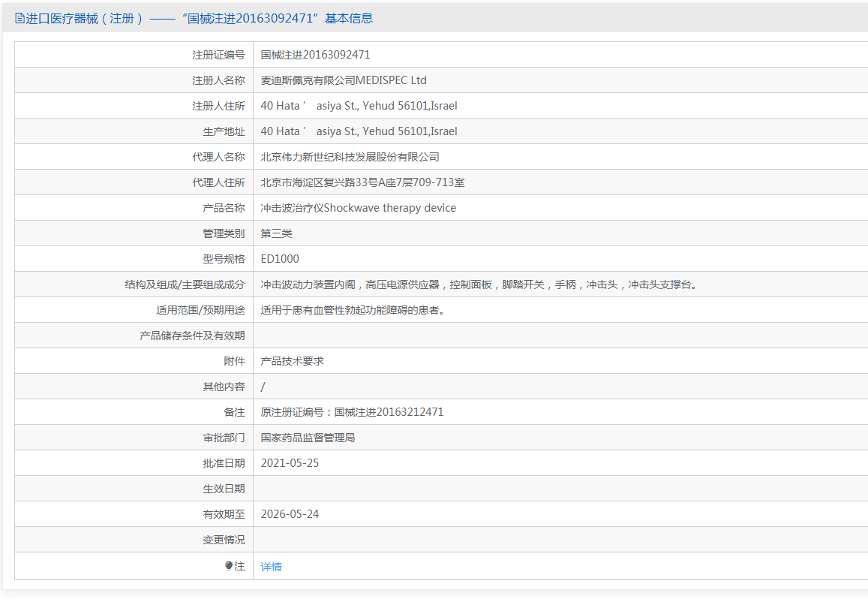
Task: Click the 型号规格 label
Action: pos(224,259)
